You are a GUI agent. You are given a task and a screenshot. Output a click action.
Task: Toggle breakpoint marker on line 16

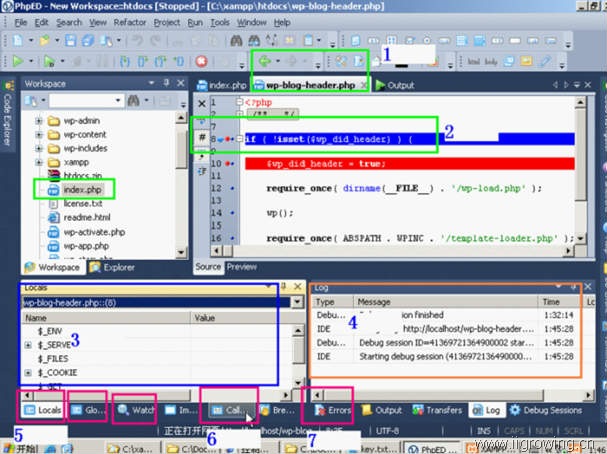(232, 238)
